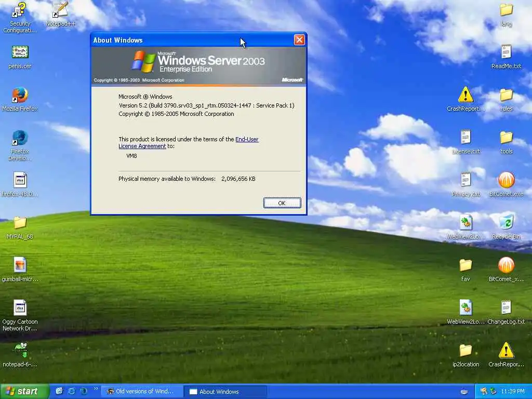Click OK in About Windows dialog

click(282, 203)
